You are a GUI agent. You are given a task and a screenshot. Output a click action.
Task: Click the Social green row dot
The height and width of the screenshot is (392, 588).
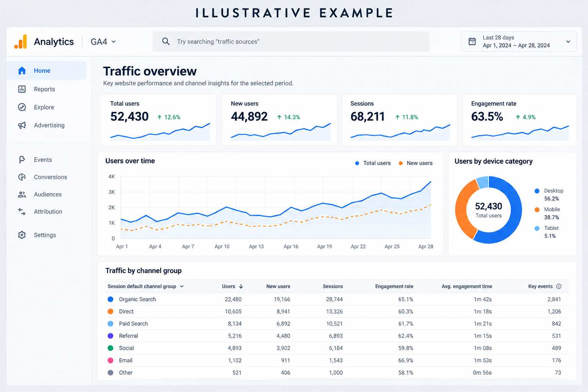tap(111, 348)
